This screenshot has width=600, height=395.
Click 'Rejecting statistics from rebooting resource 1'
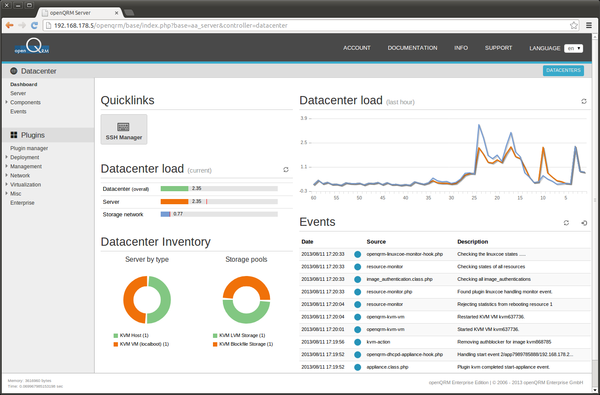505,304
